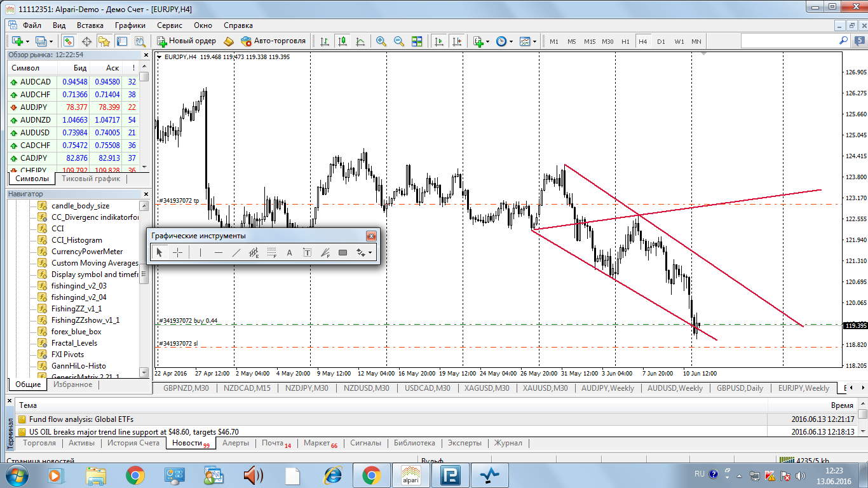The height and width of the screenshot is (488, 868).
Task: Toggle Авто-торговля auto trading
Action: pyautogui.click(x=274, y=41)
